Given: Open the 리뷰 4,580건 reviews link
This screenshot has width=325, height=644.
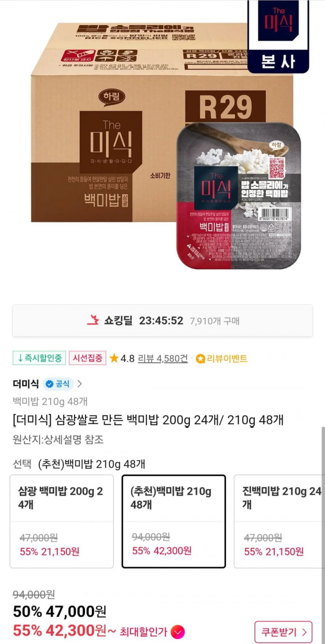Looking at the screenshot, I should tap(163, 358).
